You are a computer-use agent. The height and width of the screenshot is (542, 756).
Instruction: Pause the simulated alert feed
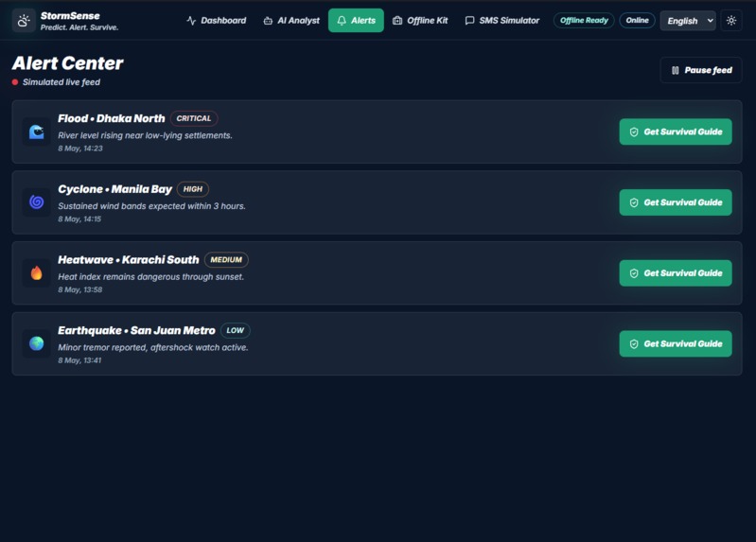coord(701,70)
